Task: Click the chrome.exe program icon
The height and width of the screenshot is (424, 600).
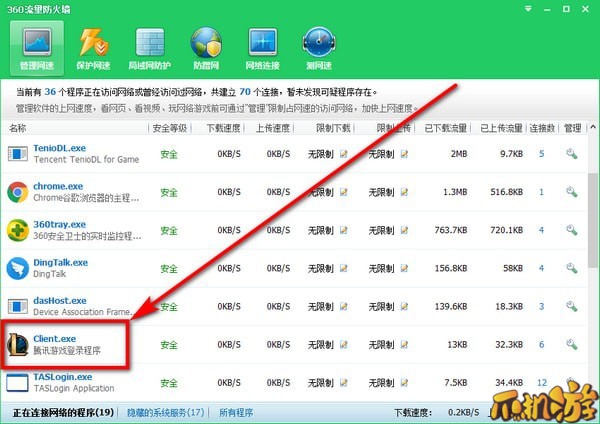Action: 18,192
